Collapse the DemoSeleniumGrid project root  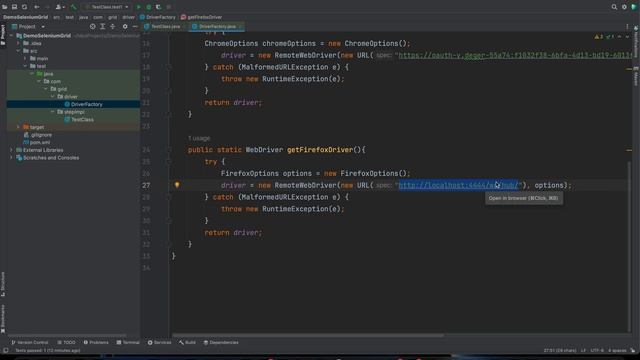coord(11,36)
